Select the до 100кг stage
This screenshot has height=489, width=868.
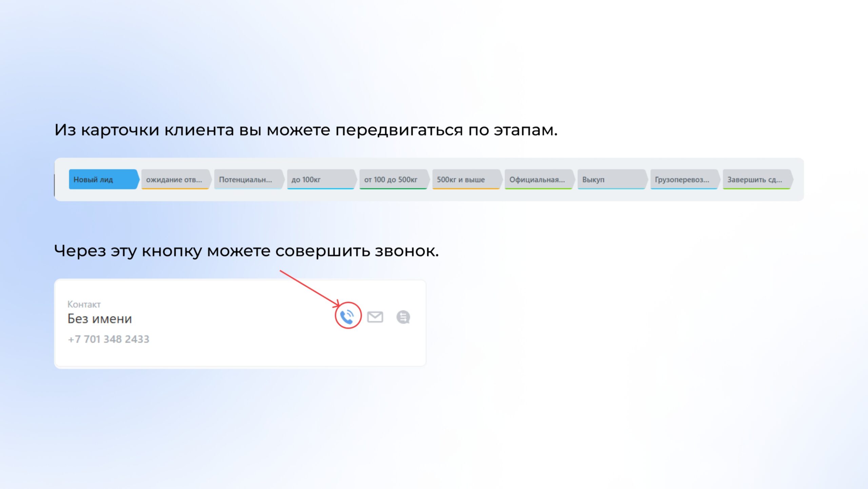coord(322,180)
